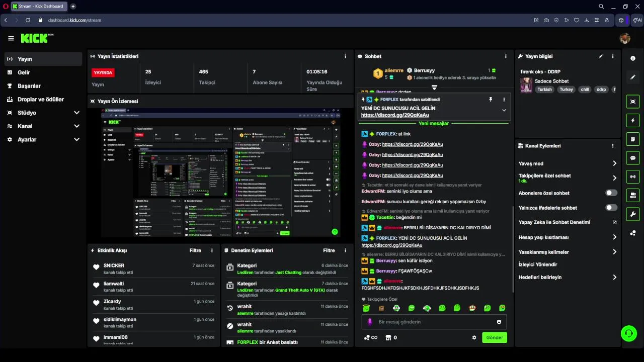644x362 pixels.
Task: Expand Yasaklanmış kelimeler options
Action: click(x=614, y=252)
